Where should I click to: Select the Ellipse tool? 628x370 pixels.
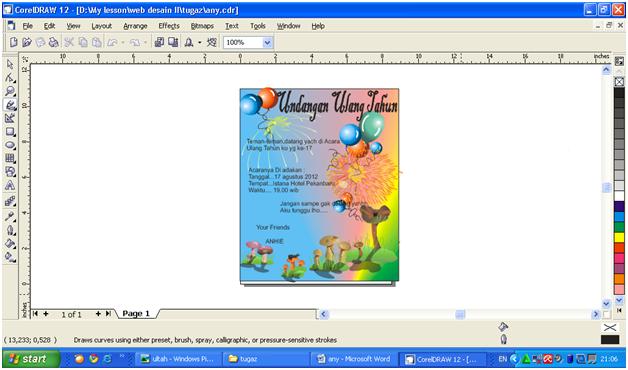point(10,145)
